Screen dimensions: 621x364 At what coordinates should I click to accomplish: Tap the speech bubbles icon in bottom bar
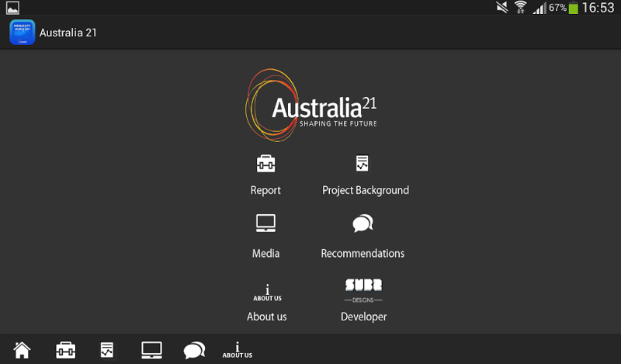coord(194,350)
